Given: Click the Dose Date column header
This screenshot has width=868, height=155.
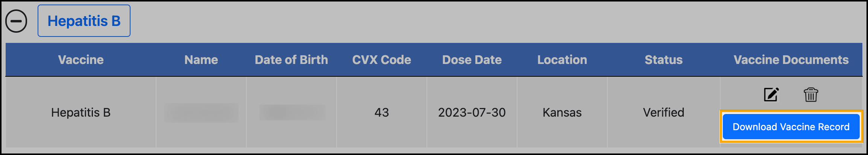Looking at the screenshot, I should coord(472,60).
